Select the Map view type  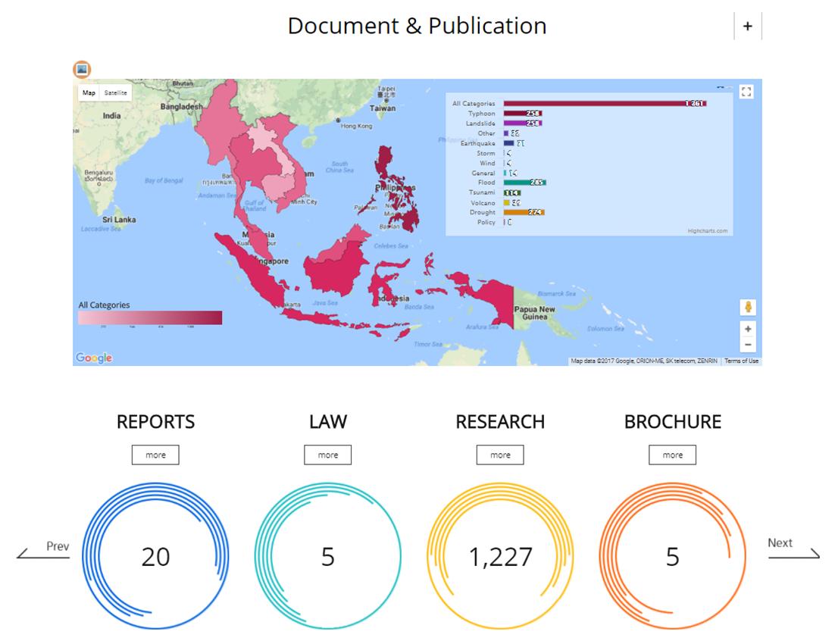tap(89, 92)
